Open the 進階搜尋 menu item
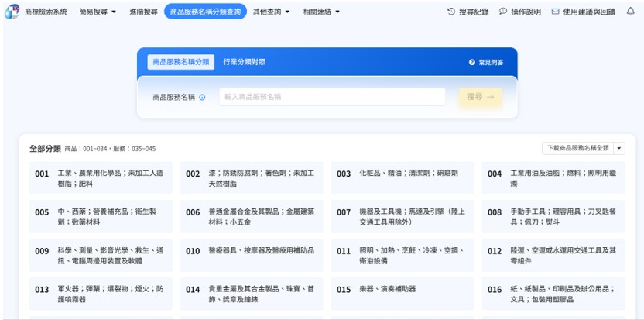 (x=142, y=12)
